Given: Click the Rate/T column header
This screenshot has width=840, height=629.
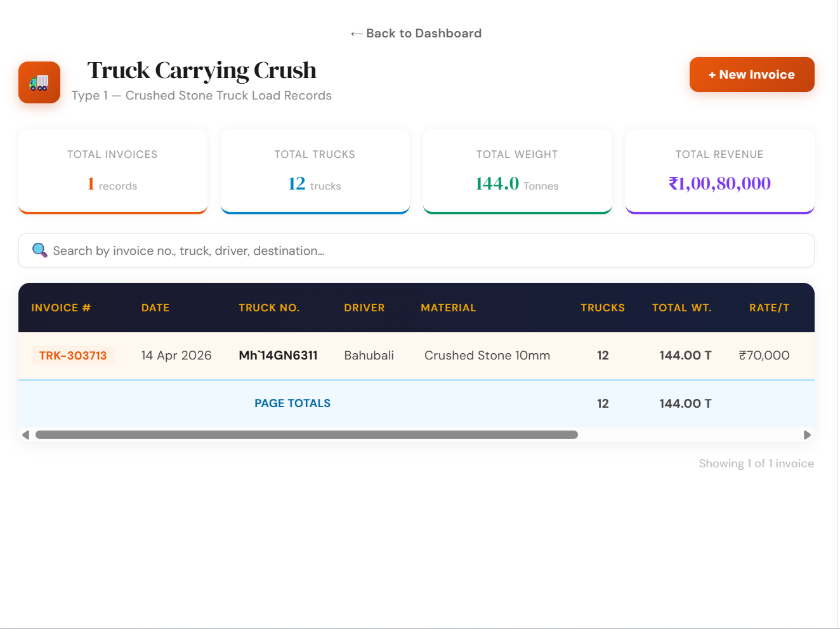Looking at the screenshot, I should (x=769, y=308).
